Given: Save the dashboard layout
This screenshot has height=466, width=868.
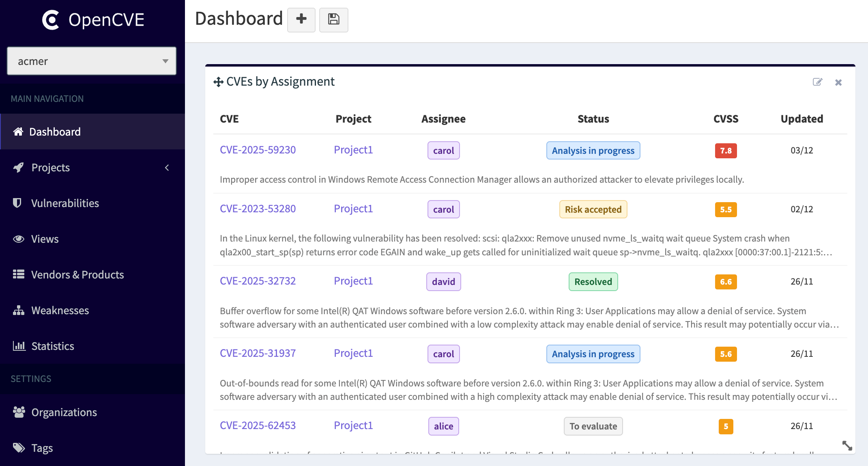Looking at the screenshot, I should coord(333,20).
